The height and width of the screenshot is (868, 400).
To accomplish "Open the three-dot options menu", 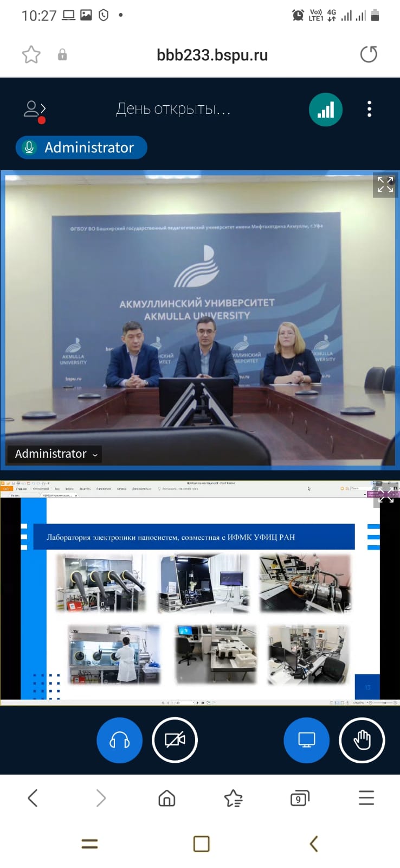I will pyautogui.click(x=369, y=110).
